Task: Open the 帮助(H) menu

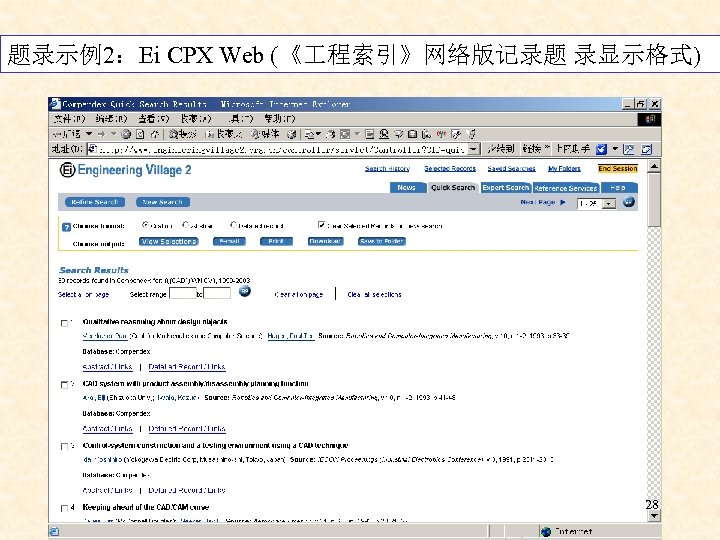Action: pyautogui.click(x=280, y=119)
